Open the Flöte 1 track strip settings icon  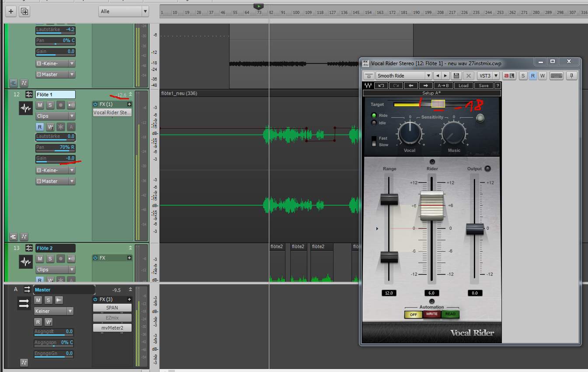click(29, 95)
